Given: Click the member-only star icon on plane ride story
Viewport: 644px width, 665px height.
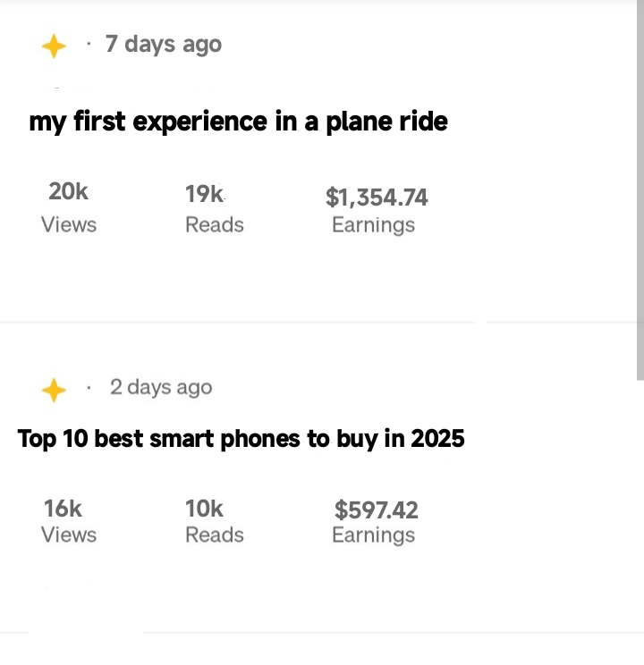Looking at the screenshot, I should pos(54,46).
